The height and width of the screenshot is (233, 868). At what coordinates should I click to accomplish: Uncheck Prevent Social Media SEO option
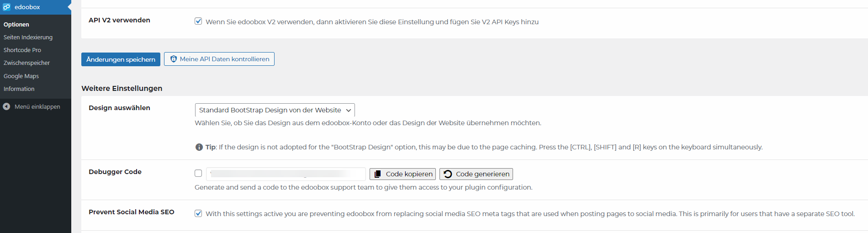198,213
